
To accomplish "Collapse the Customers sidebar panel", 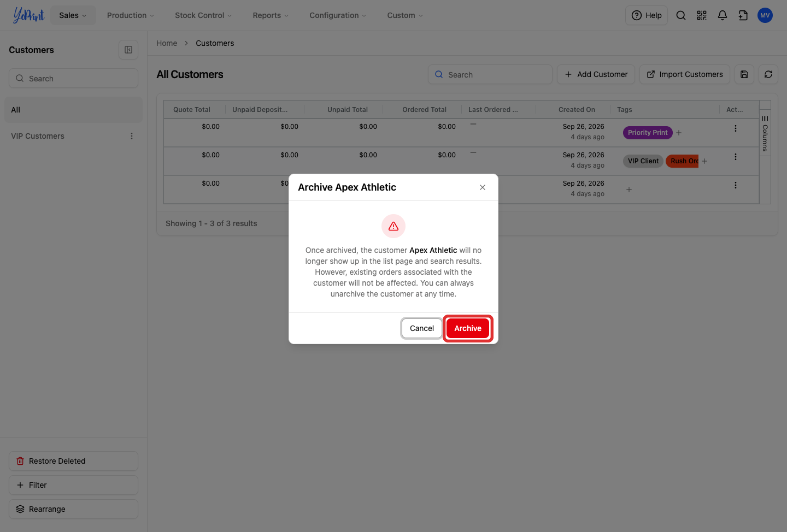I will [x=128, y=50].
